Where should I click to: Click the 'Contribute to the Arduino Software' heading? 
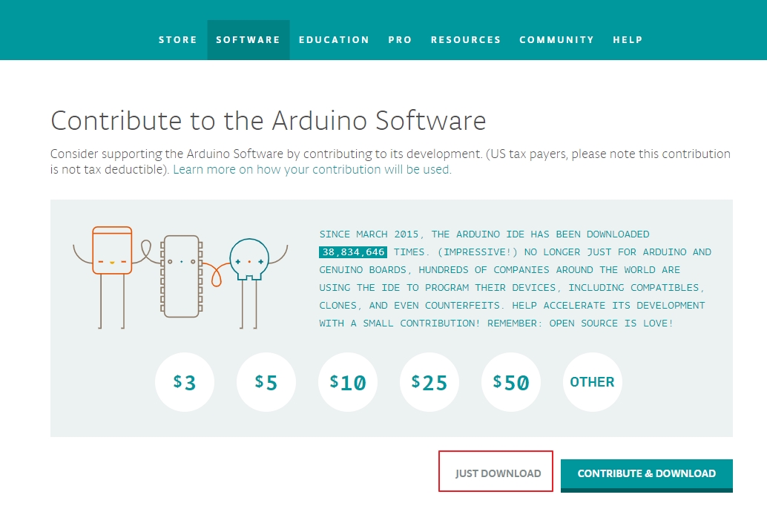268,120
